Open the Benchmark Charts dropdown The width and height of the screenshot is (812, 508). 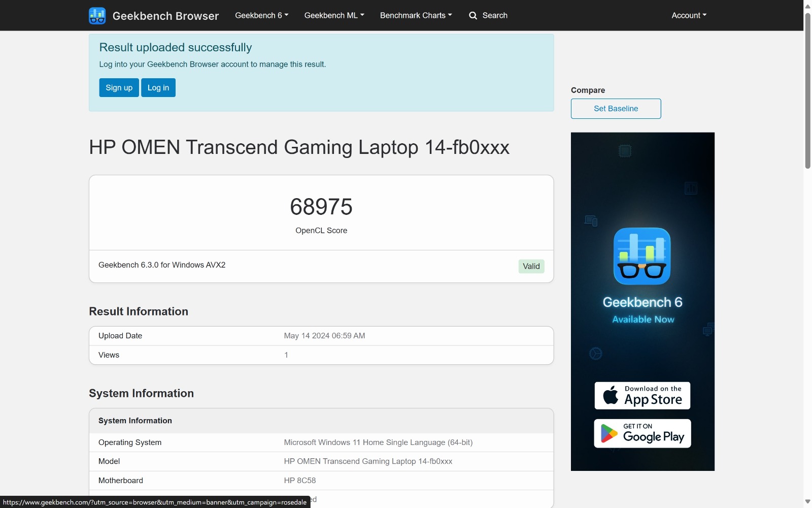tap(416, 15)
